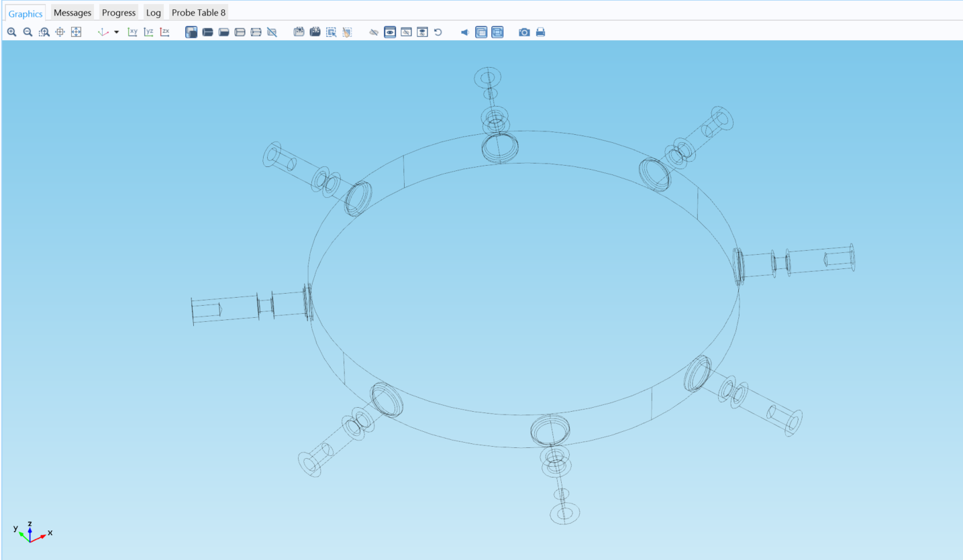This screenshot has width=963, height=560.
Task: Switch to the Probe Table 8 tab
Action: (x=199, y=13)
